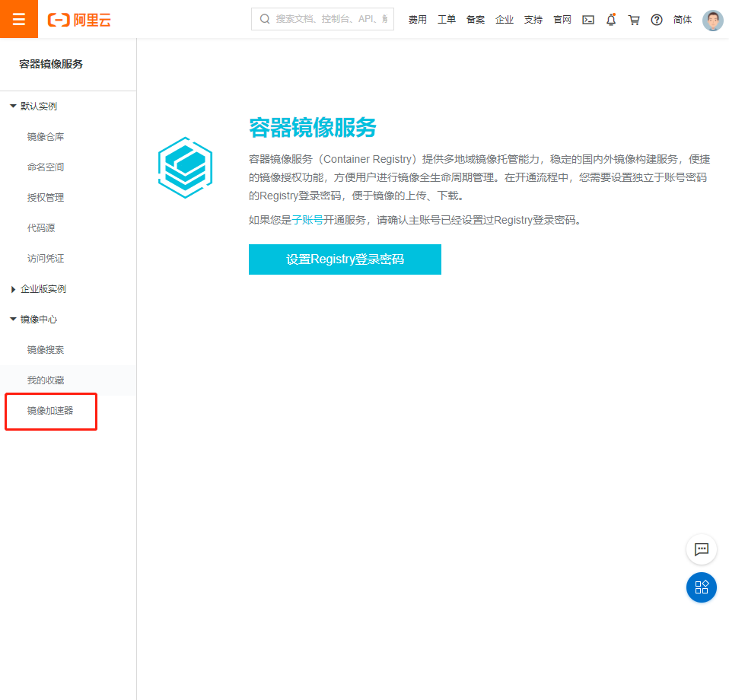
Task: Open the 费用 menu
Action: pyautogui.click(x=418, y=20)
